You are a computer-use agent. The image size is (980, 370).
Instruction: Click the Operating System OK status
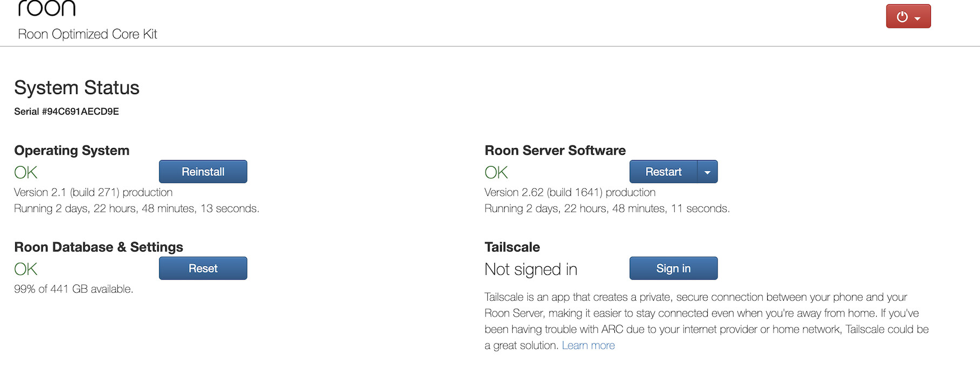click(26, 173)
